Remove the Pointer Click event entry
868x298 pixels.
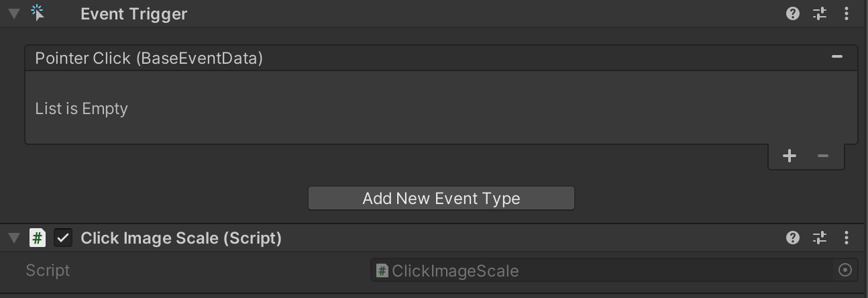click(x=836, y=58)
